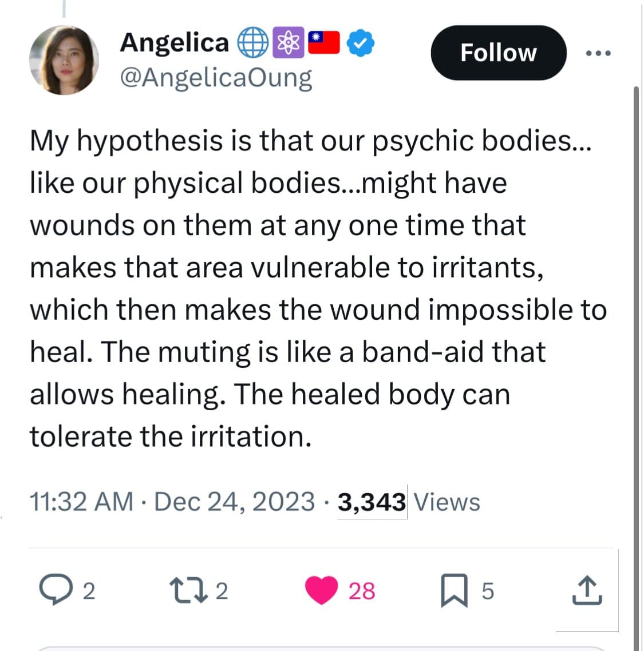Screen dimensions: 644x651
Task: Open the three-dot more options menu
Action: click(598, 53)
